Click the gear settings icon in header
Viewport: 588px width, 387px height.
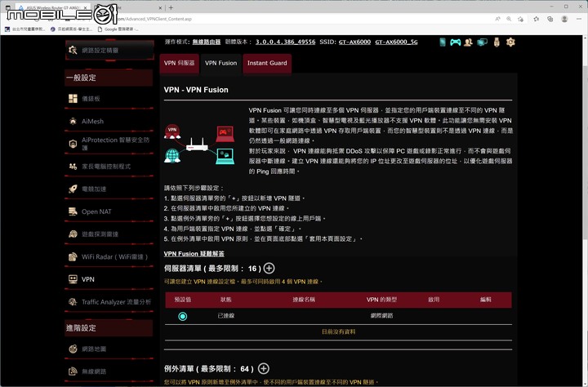510,42
